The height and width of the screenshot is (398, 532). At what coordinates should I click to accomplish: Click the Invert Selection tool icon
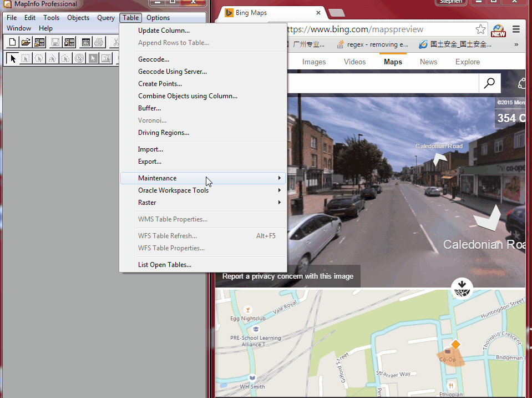(93, 58)
